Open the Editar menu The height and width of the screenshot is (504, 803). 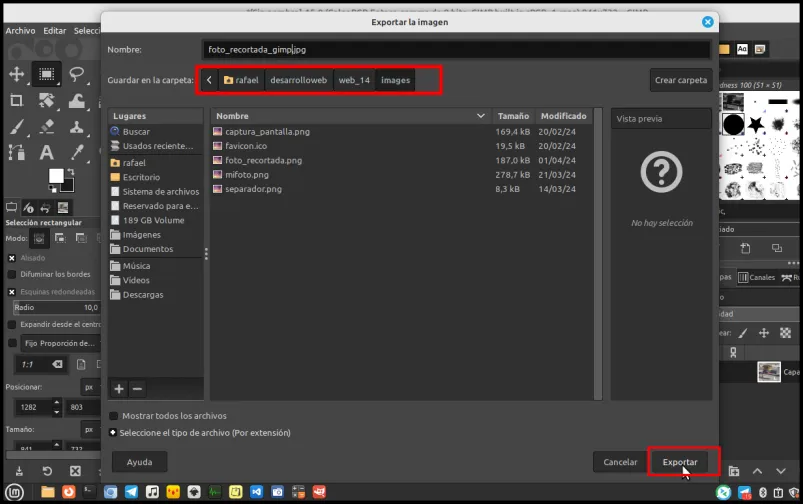(54, 31)
